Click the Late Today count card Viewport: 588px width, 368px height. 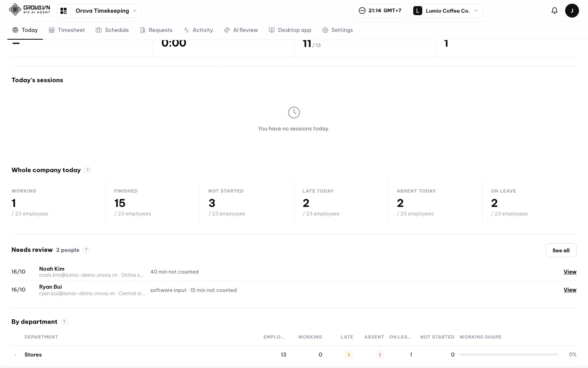341,202
